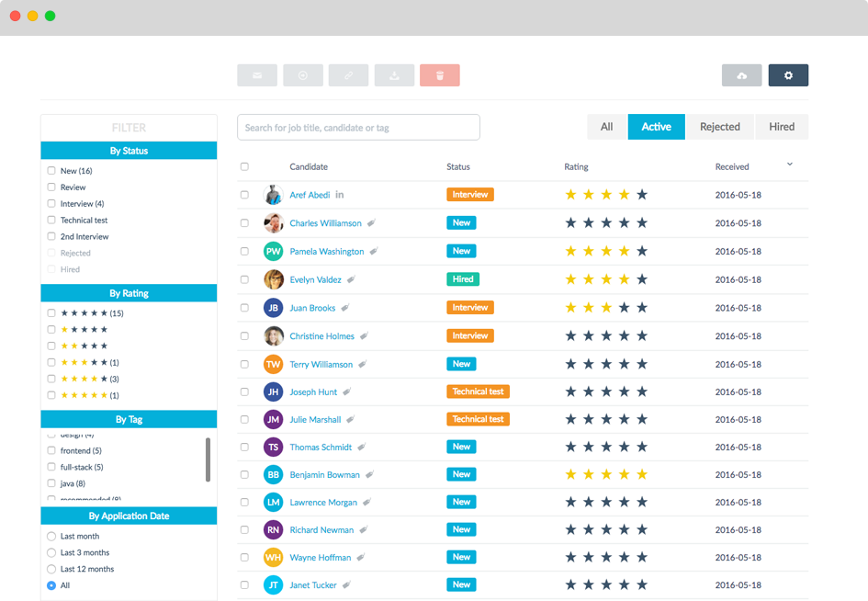Check the checkbox next to Pamela Washington
This screenshot has height=601, width=868.
pos(244,251)
